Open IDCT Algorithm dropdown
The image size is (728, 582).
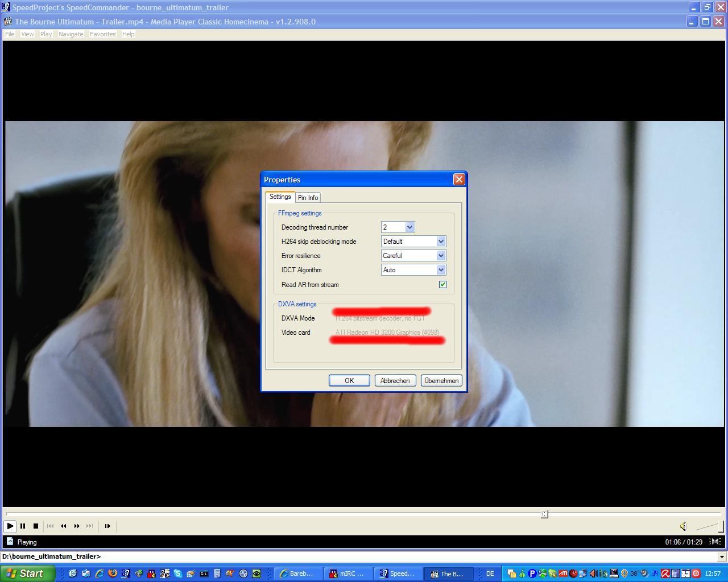(x=441, y=270)
